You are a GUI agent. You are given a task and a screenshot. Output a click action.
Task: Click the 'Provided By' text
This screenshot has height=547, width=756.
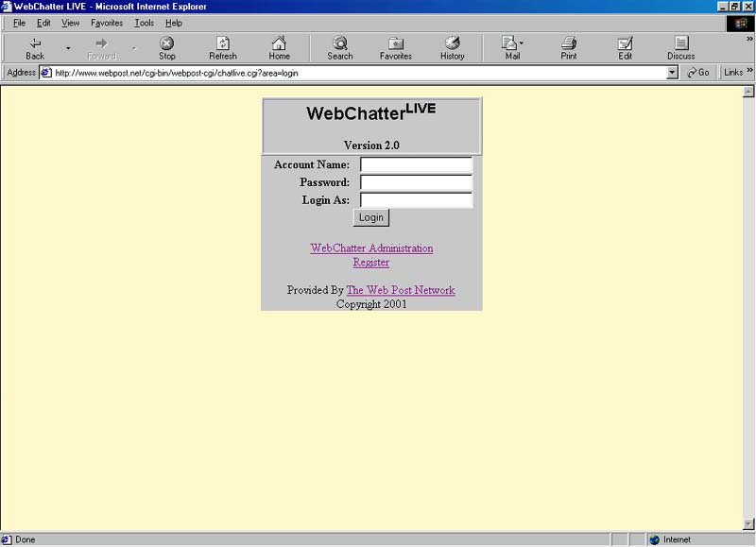(315, 290)
